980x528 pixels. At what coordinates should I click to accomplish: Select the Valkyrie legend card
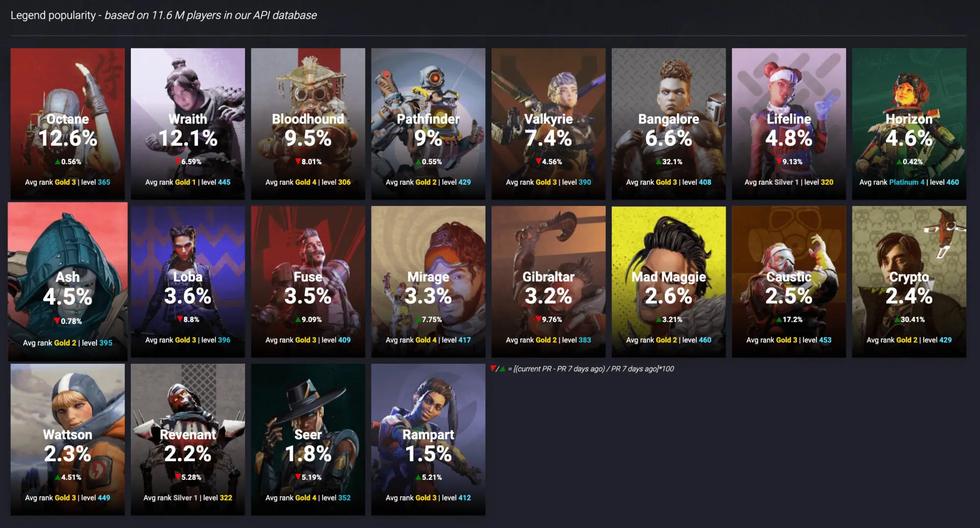(548, 124)
